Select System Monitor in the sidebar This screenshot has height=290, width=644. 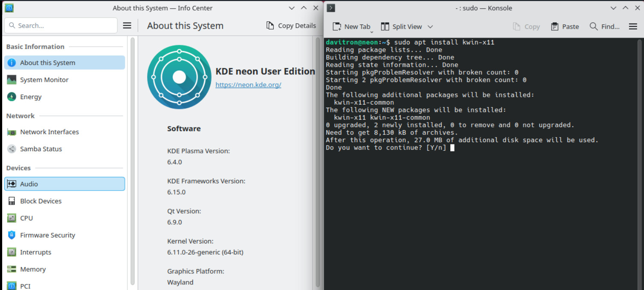coord(44,80)
